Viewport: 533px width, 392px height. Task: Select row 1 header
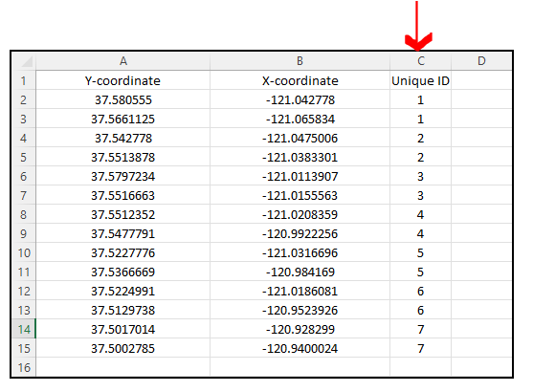pos(24,80)
